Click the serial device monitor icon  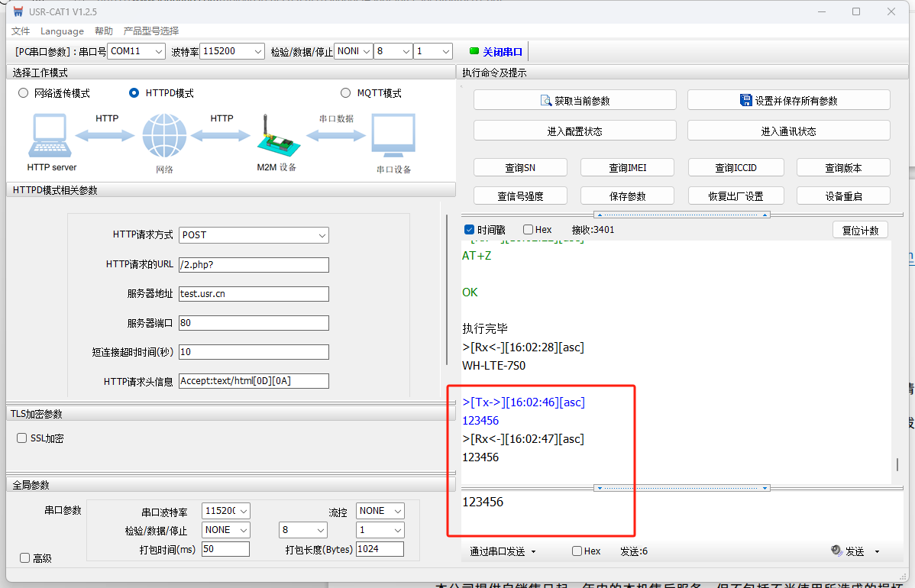coord(394,135)
